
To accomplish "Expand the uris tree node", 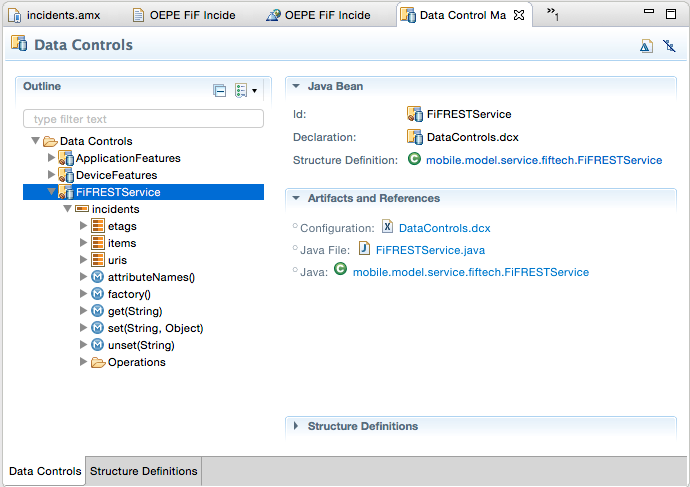I will pos(83,260).
